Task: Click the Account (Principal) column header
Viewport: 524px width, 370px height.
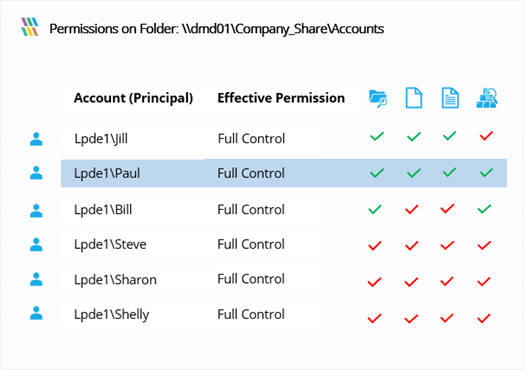Action: (x=133, y=98)
